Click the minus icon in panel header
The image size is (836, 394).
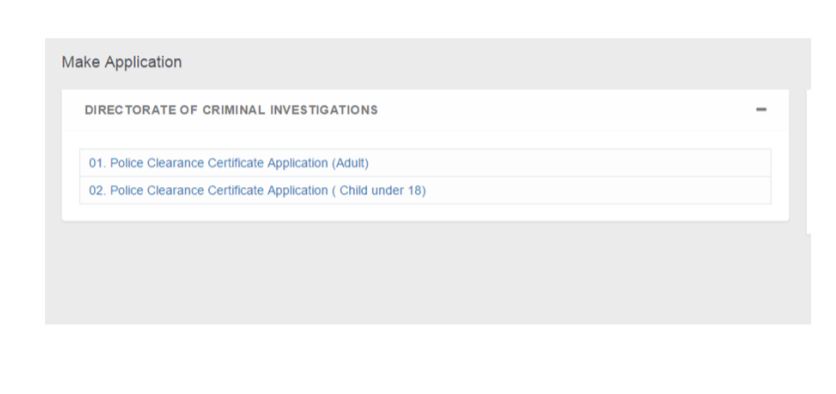(761, 110)
